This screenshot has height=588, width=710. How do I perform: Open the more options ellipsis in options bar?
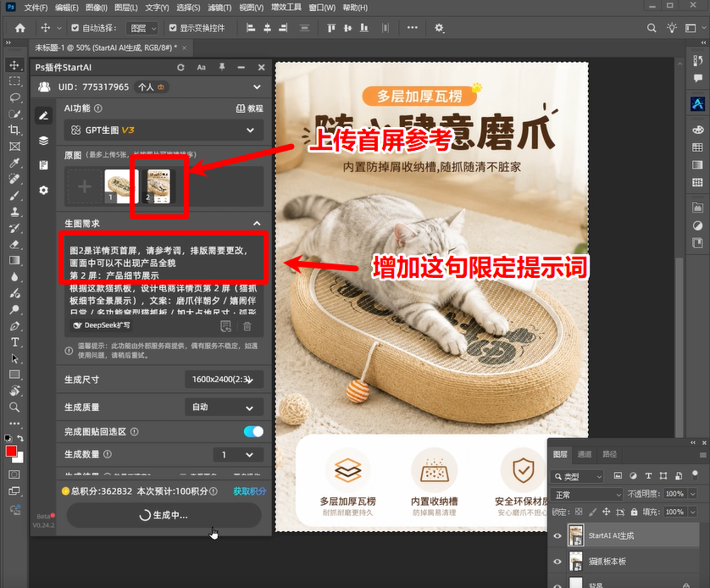coord(412,28)
